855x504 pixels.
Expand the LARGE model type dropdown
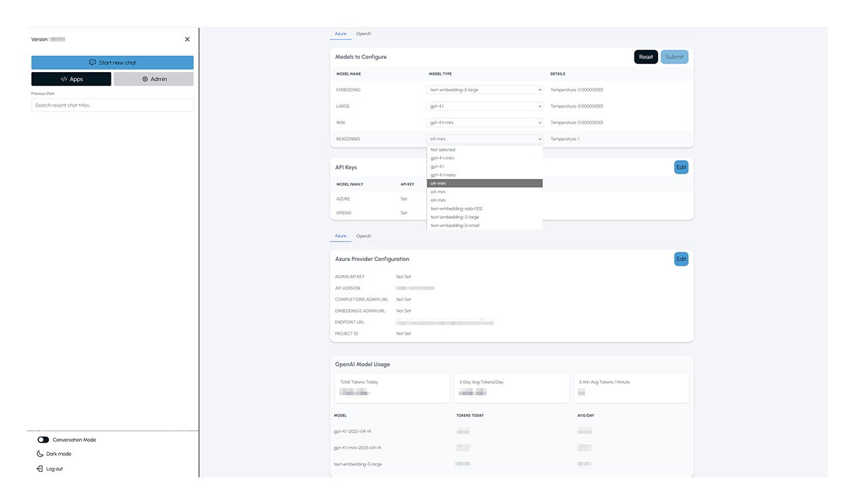484,106
